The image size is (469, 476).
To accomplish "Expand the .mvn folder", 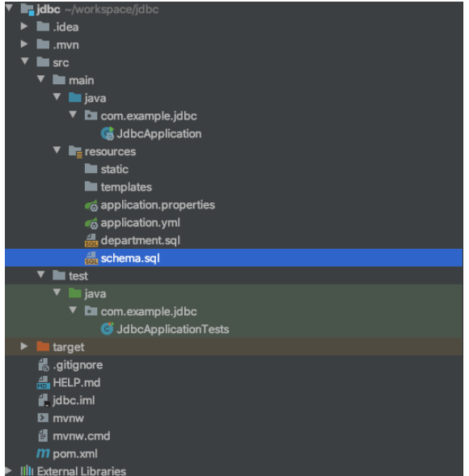I will point(24,44).
